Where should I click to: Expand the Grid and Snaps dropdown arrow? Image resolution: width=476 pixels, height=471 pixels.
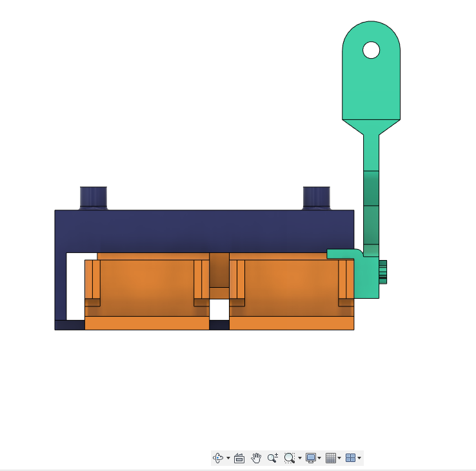[x=339, y=458]
